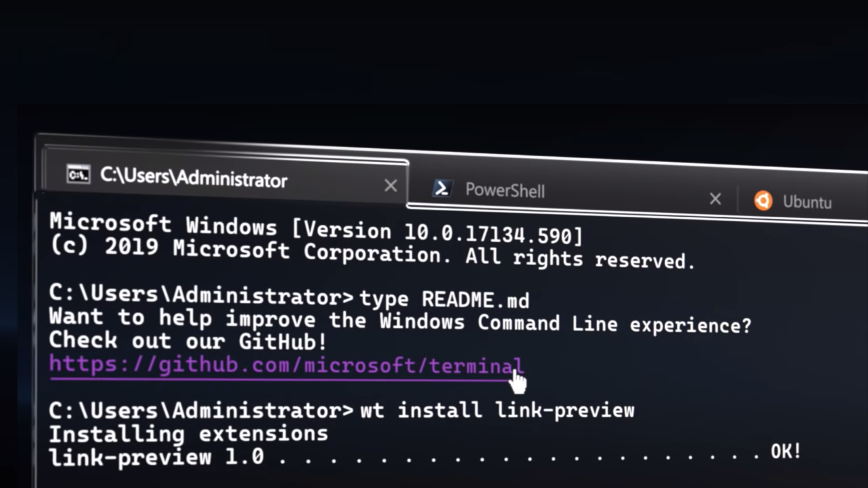Click the Command Prompt icon on first tab

click(x=78, y=174)
